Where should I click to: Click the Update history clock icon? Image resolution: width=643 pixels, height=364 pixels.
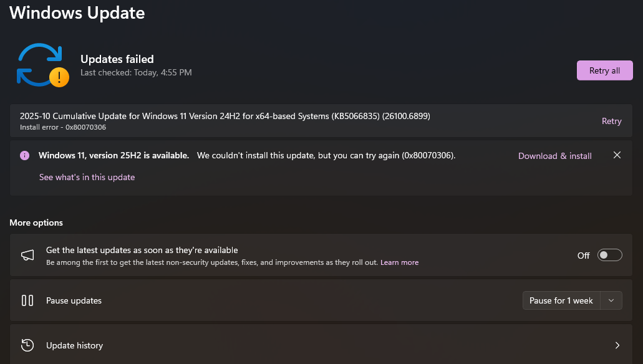tap(27, 345)
